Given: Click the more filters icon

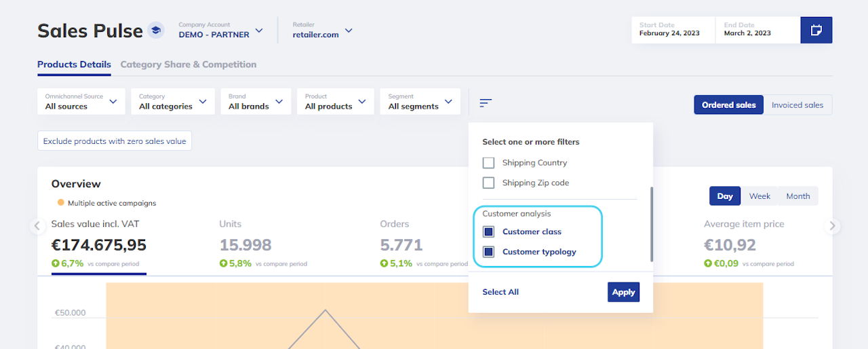Looking at the screenshot, I should [486, 103].
